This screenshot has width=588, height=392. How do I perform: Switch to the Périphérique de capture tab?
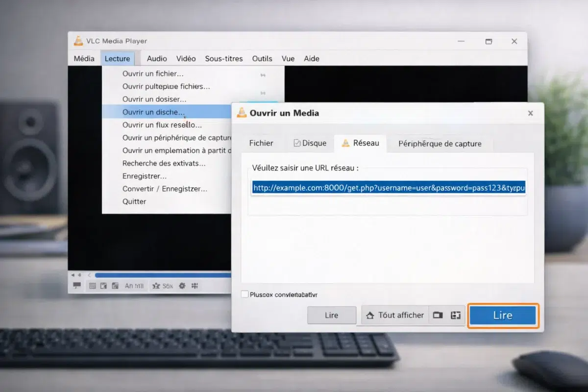pyautogui.click(x=441, y=144)
